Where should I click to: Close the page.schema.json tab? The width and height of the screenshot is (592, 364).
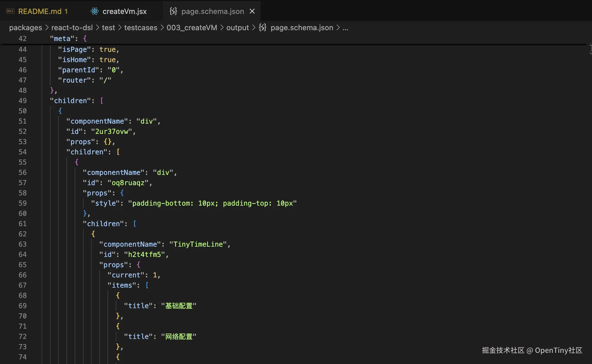coord(252,11)
